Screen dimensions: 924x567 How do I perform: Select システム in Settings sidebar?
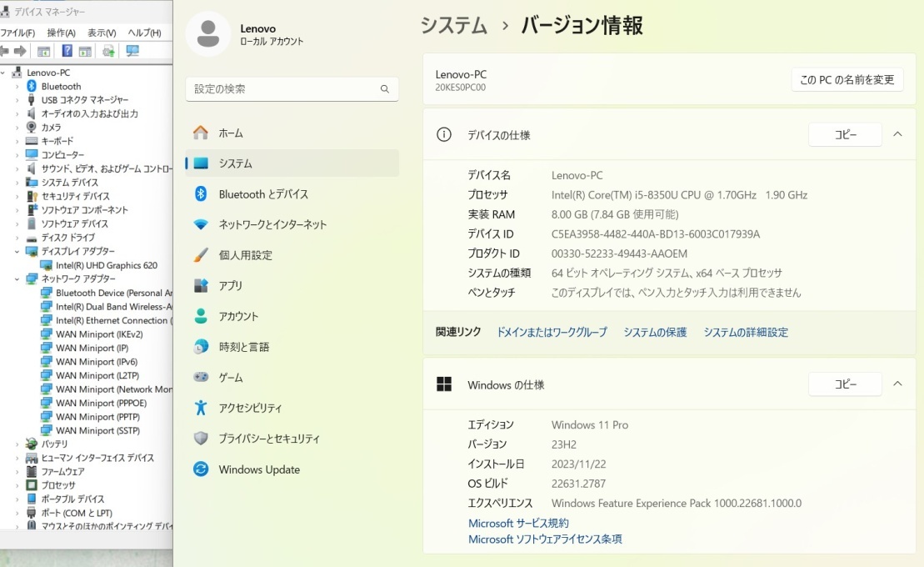(292, 163)
